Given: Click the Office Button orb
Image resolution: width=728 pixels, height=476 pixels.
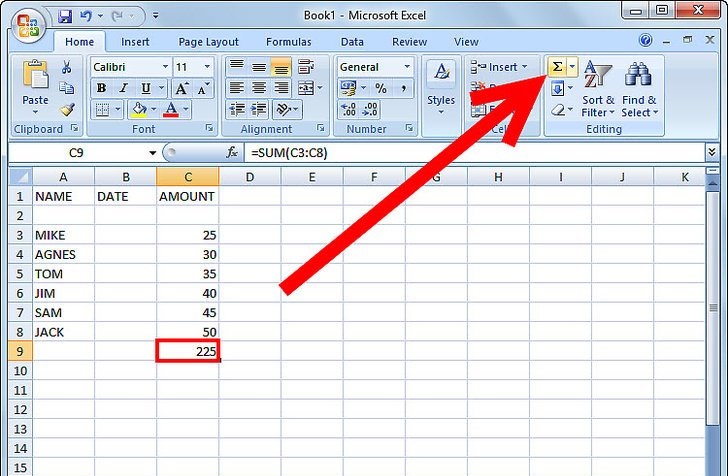Looking at the screenshot, I should pyautogui.click(x=28, y=26).
